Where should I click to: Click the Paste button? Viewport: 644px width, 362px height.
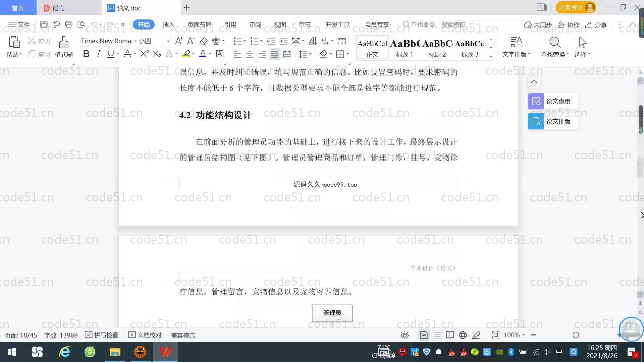tap(14, 47)
